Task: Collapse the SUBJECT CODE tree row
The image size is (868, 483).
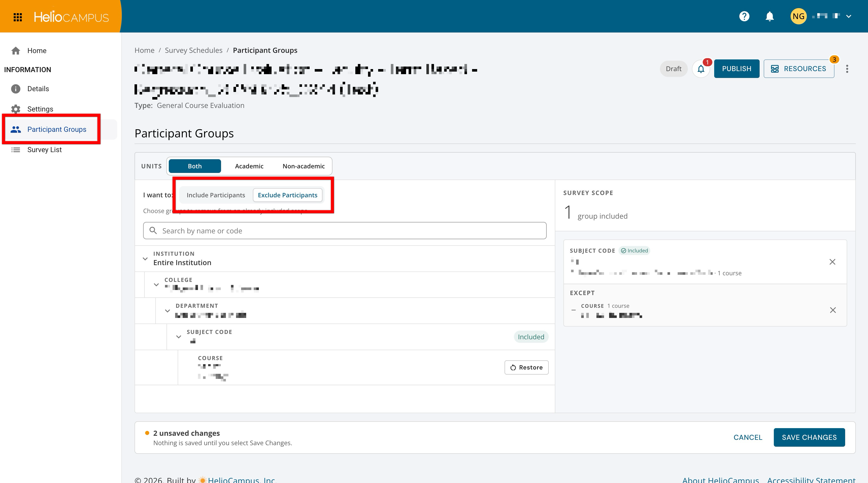Action: [x=179, y=337]
